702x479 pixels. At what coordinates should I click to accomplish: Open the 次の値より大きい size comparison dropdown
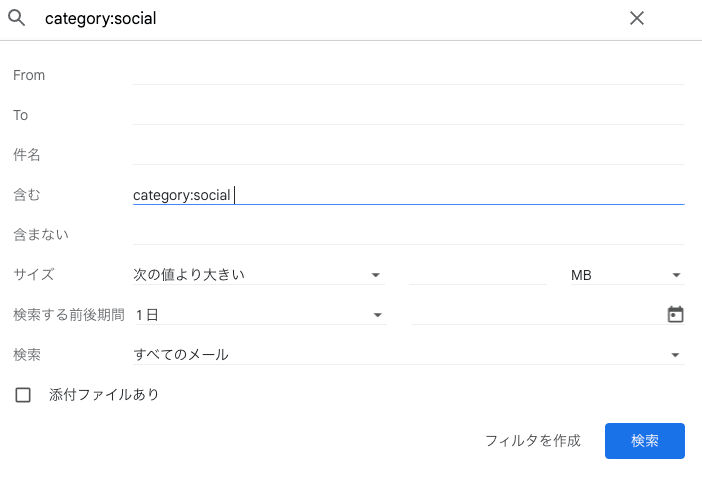(258, 274)
